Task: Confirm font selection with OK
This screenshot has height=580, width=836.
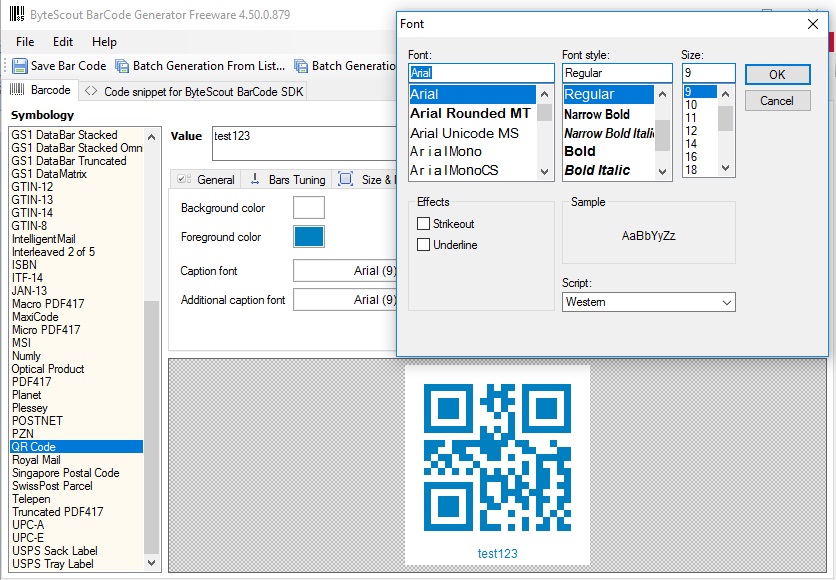Action: pos(778,74)
